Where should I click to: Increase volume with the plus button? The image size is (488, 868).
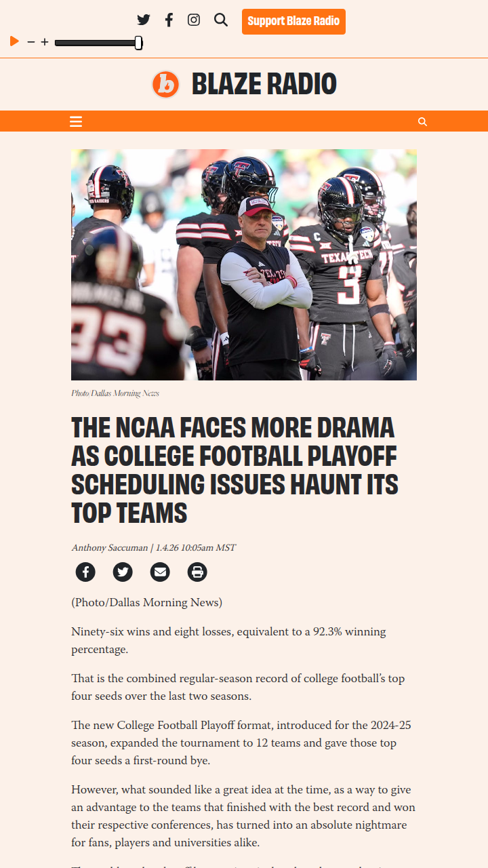pyautogui.click(x=45, y=42)
